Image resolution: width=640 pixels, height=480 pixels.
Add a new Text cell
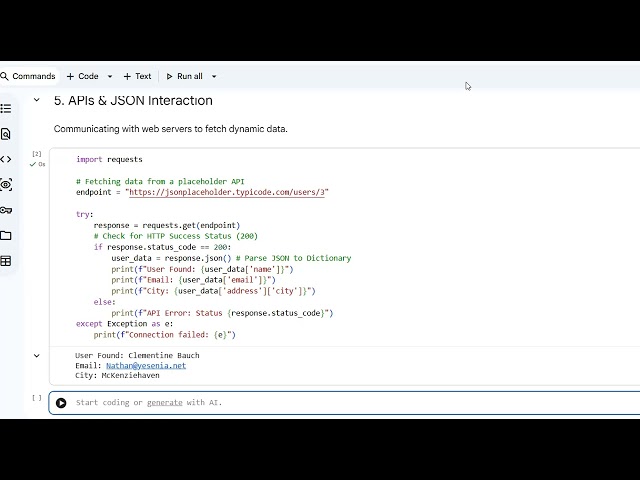(137, 76)
